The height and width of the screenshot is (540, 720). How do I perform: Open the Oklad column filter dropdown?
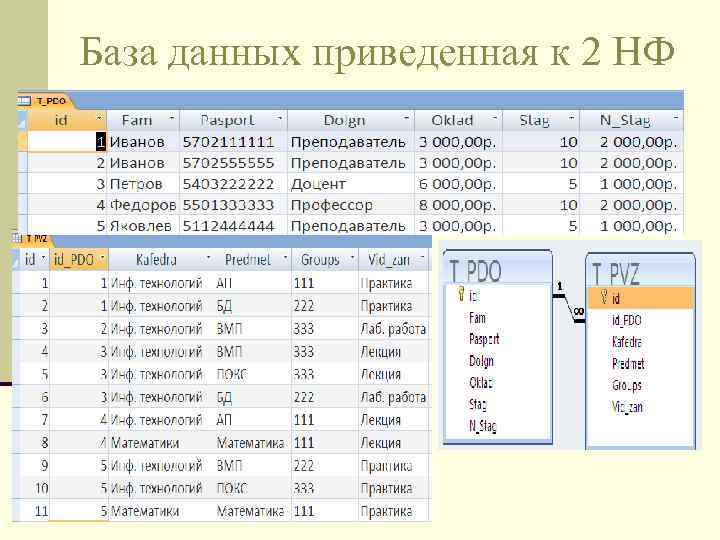click(x=495, y=118)
